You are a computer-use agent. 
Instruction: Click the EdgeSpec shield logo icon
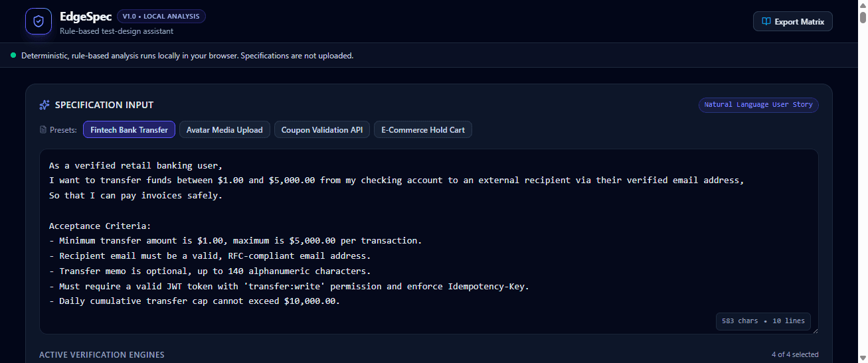[x=39, y=21]
